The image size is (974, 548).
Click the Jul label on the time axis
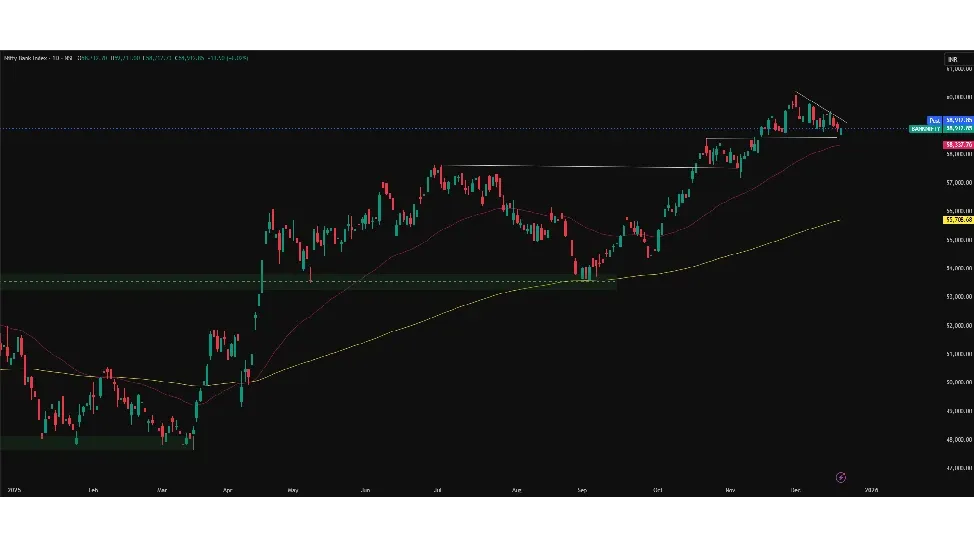coord(438,490)
